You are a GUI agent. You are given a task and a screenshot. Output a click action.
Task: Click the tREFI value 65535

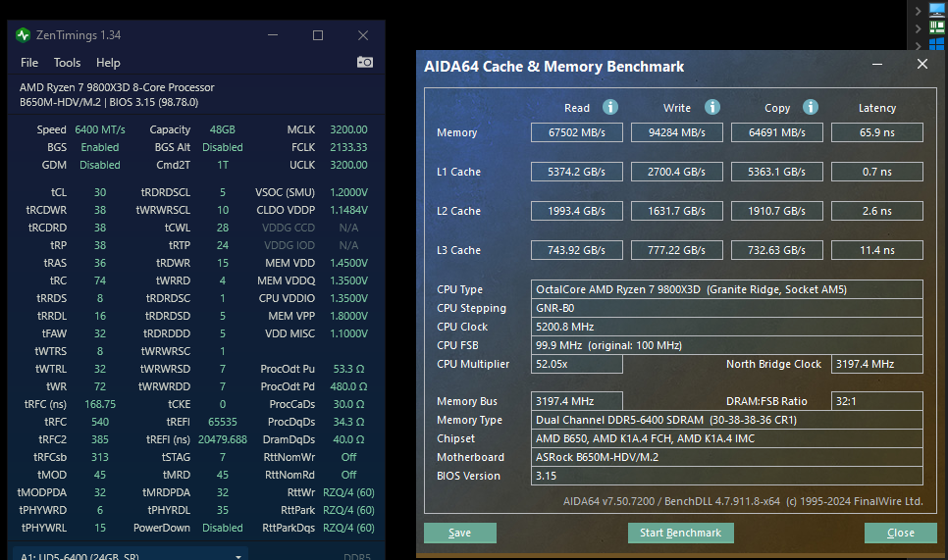[223, 422]
